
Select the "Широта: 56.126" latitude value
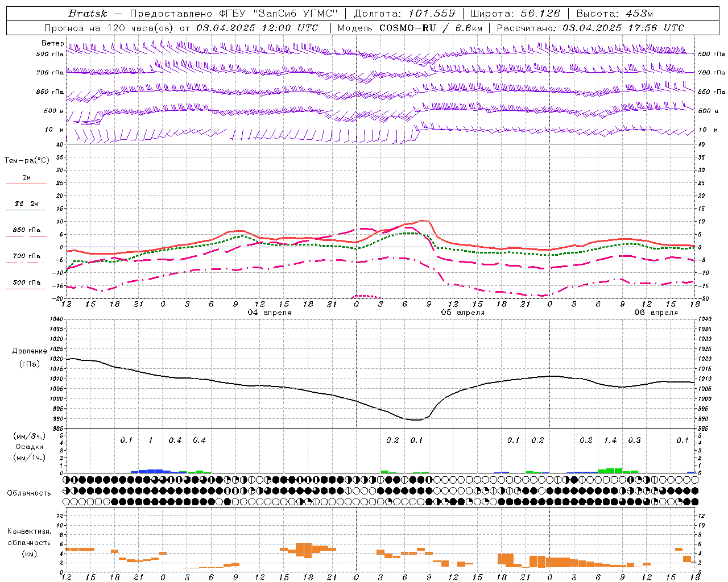(x=515, y=14)
